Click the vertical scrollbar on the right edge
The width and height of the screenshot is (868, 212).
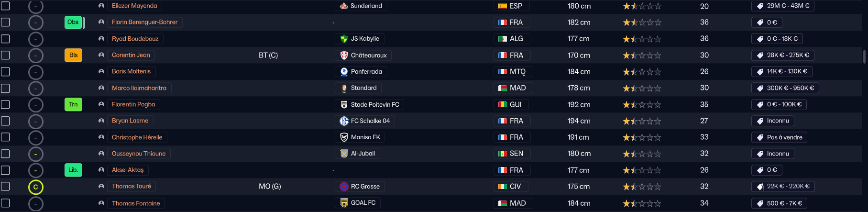coord(864,56)
